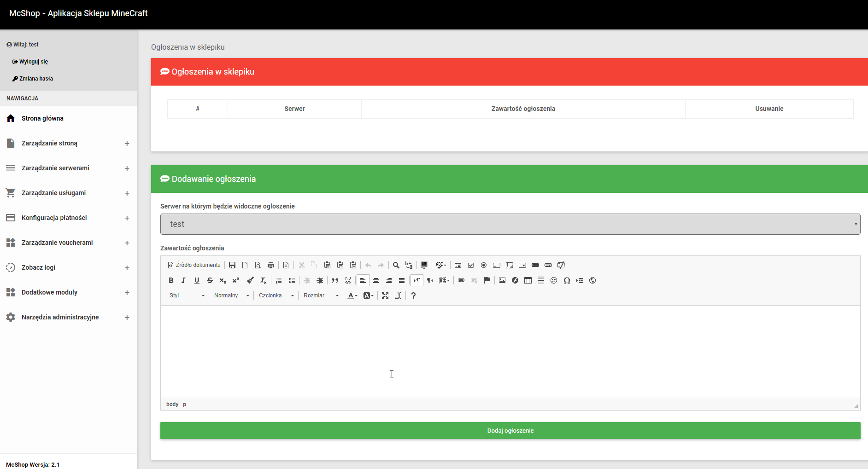Open the Czcionka font dropdown
The width and height of the screenshot is (868, 469).
coord(276,295)
